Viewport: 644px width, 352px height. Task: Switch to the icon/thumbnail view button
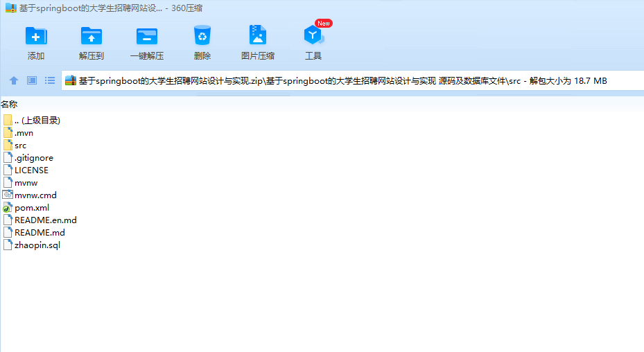pos(32,80)
